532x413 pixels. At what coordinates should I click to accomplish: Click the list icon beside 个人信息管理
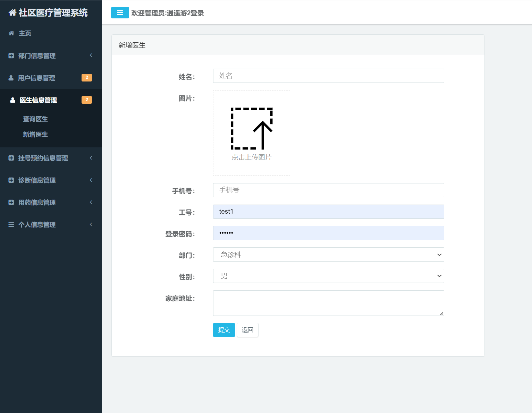pyautogui.click(x=11, y=224)
